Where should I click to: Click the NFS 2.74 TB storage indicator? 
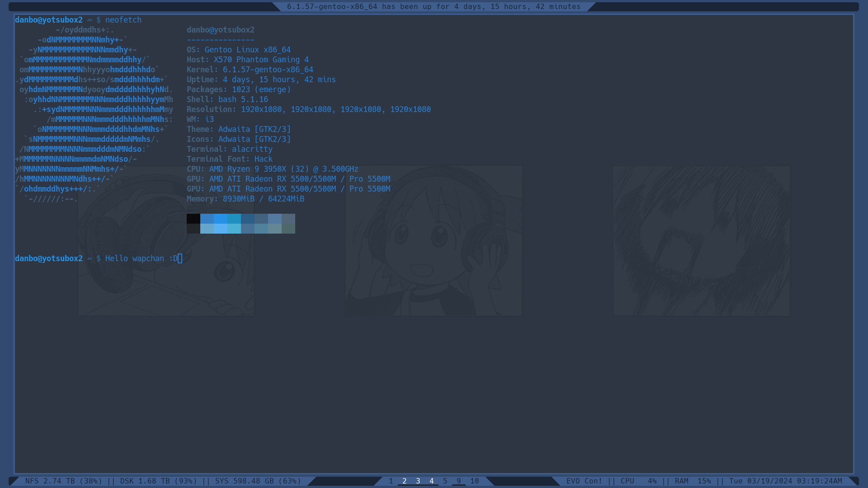tap(64, 481)
